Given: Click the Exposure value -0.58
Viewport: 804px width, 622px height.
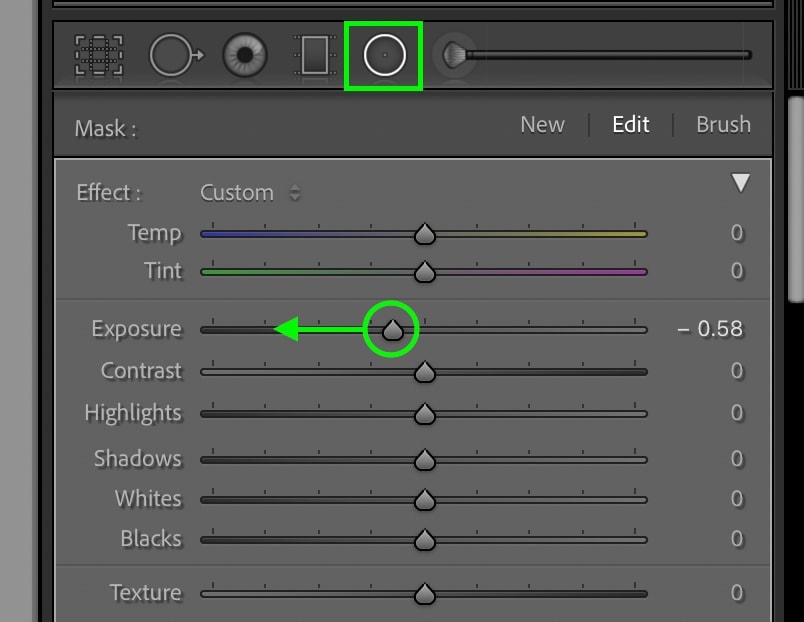Looking at the screenshot, I should click(710, 329).
